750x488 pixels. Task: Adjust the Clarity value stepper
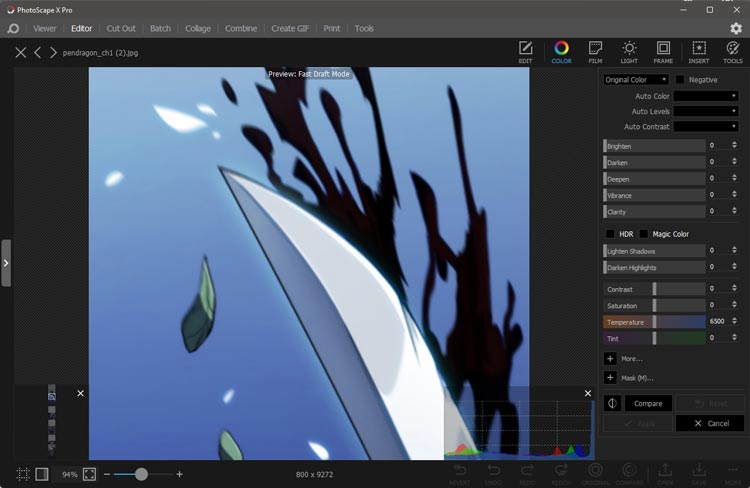pyautogui.click(x=734, y=211)
